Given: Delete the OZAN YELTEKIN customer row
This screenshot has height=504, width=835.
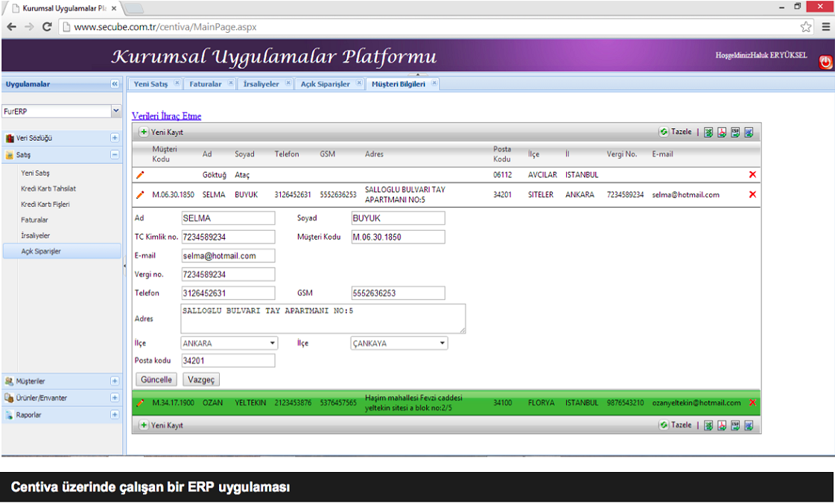Looking at the screenshot, I should (x=752, y=403).
